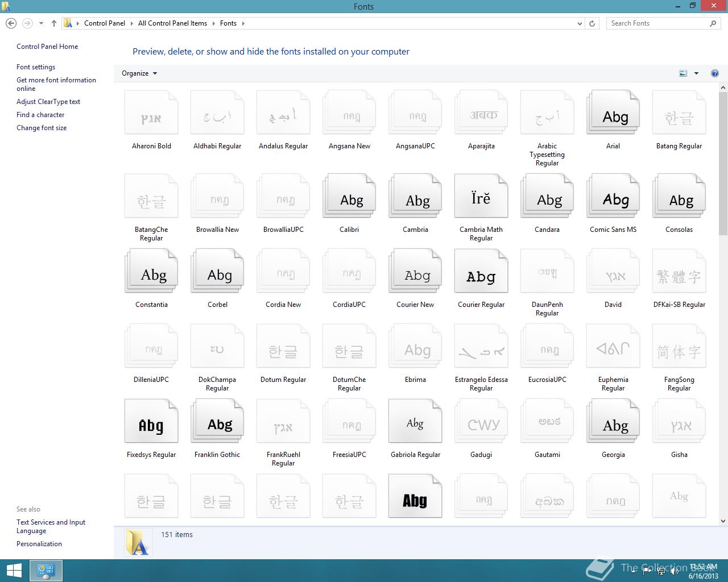Open Personalization link

[39, 544]
